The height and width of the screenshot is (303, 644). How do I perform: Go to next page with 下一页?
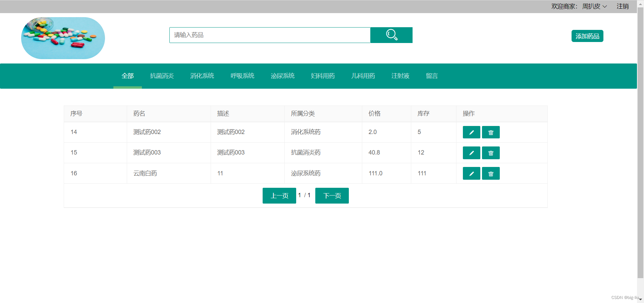pos(332,196)
